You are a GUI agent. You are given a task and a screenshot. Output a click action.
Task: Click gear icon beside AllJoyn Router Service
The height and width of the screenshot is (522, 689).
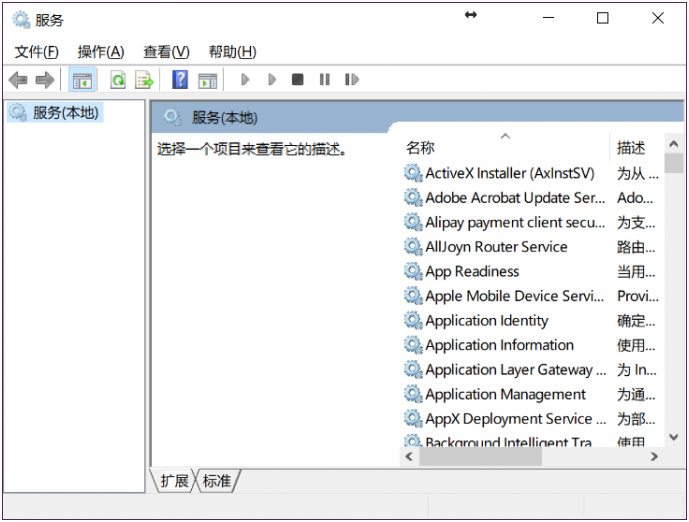click(413, 247)
